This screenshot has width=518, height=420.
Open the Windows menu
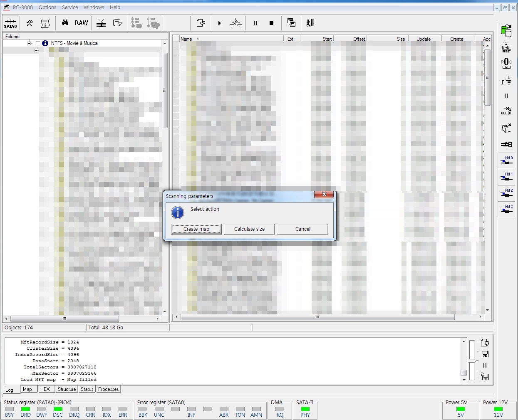(94, 7)
